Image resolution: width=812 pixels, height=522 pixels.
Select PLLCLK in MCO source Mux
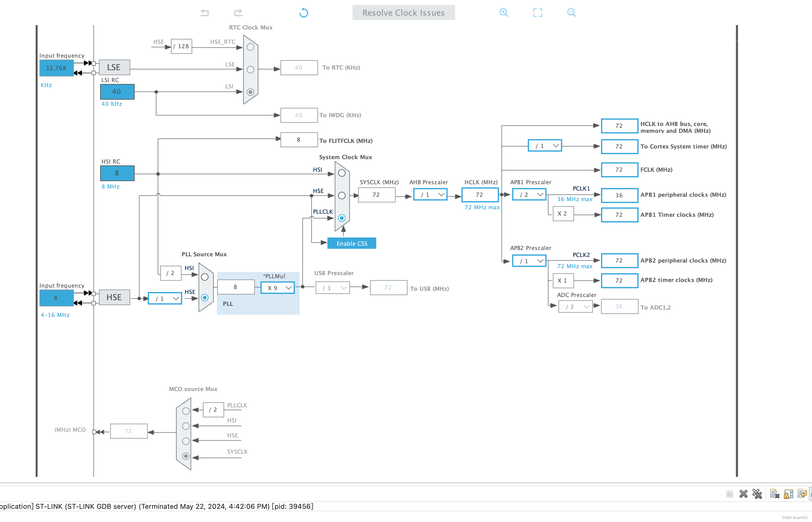pyautogui.click(x=186, y=411)
